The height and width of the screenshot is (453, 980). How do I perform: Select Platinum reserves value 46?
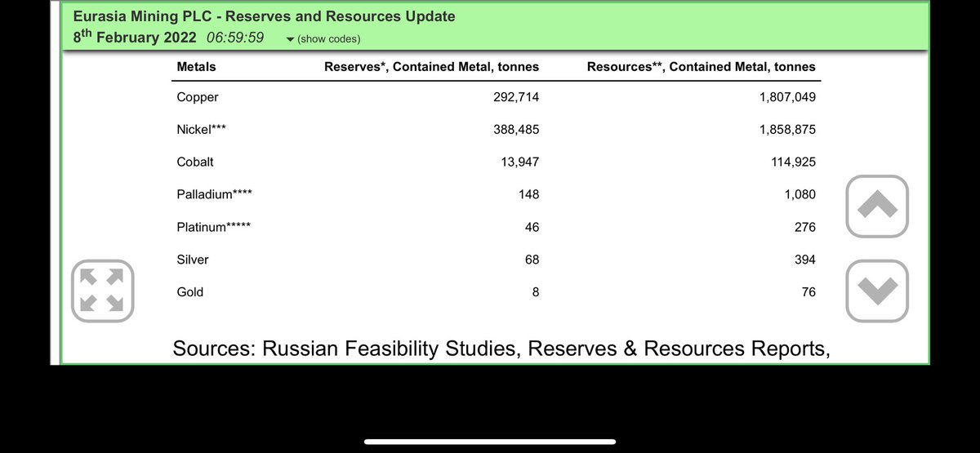[532, 227]
